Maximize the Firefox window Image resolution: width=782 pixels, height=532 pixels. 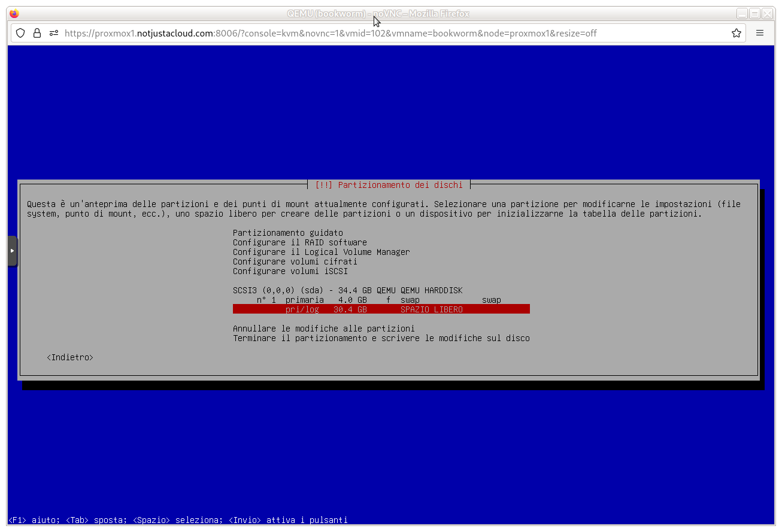click(x=754, y=13)
